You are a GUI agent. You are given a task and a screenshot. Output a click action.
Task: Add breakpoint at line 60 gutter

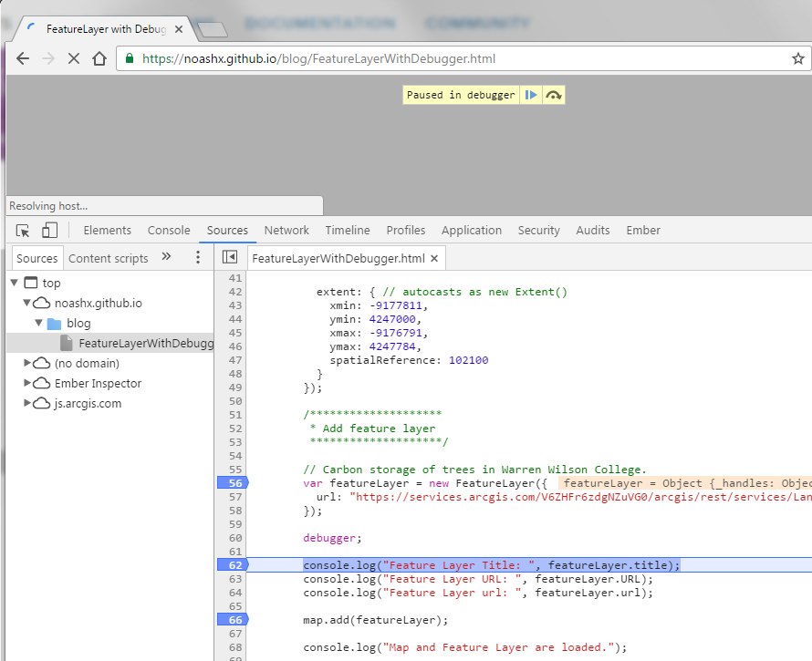coord(235,538)
